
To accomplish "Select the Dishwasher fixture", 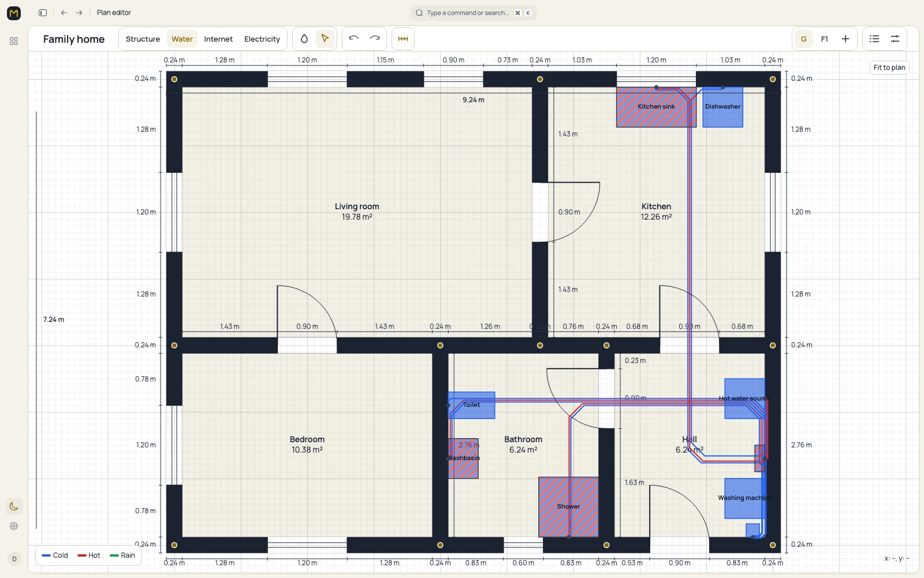I will coord(722,107).
